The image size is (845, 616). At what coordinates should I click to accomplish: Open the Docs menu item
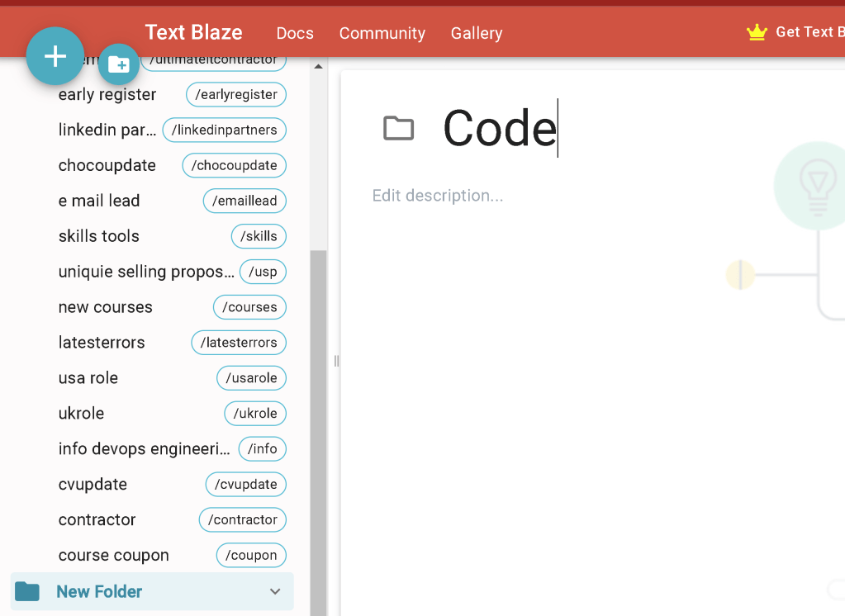(295, 33)
